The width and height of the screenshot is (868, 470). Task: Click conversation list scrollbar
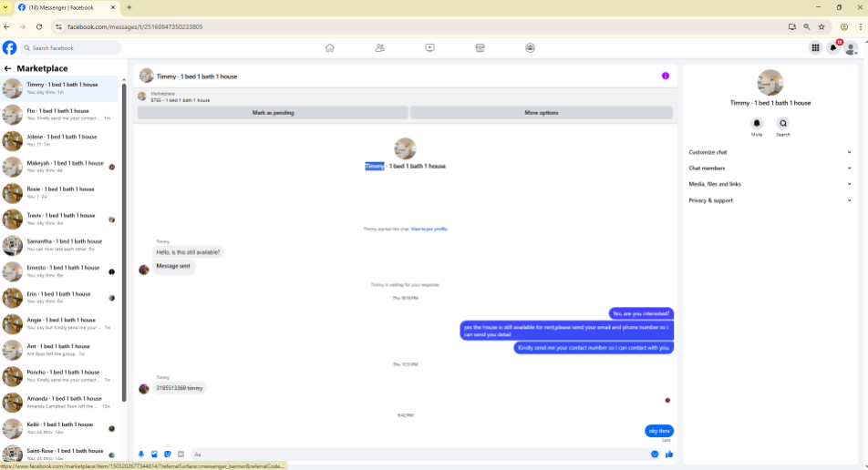coord(123,243)
